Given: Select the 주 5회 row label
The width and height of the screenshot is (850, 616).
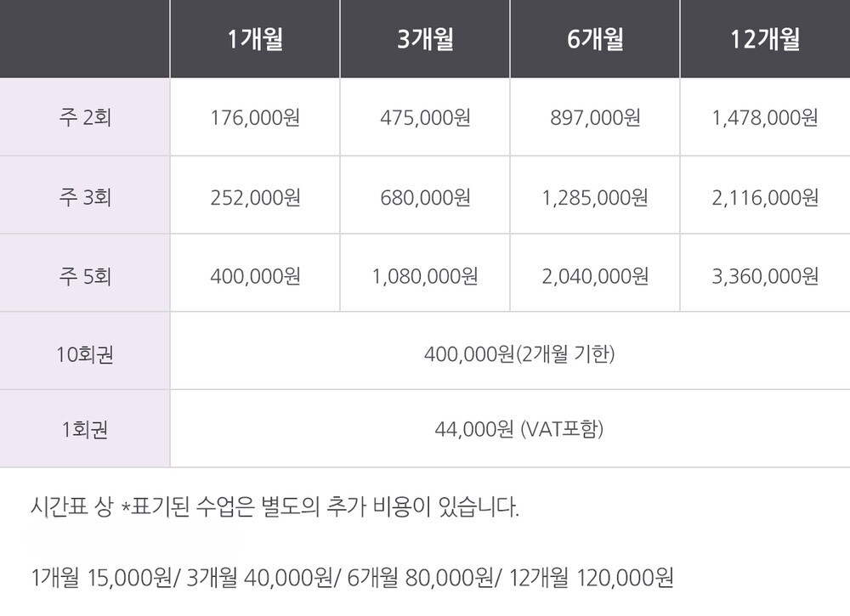Looking at the screenshot, I should tap(85, 276).
